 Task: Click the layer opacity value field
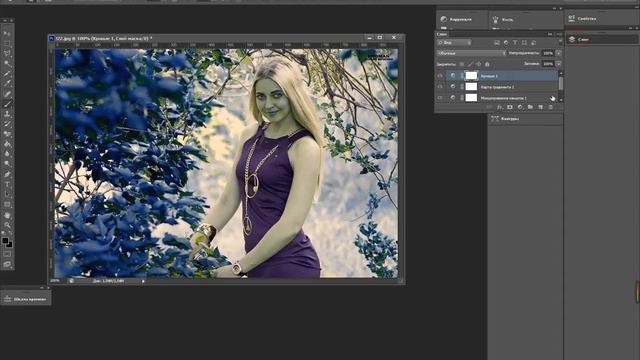click(548, 53)
